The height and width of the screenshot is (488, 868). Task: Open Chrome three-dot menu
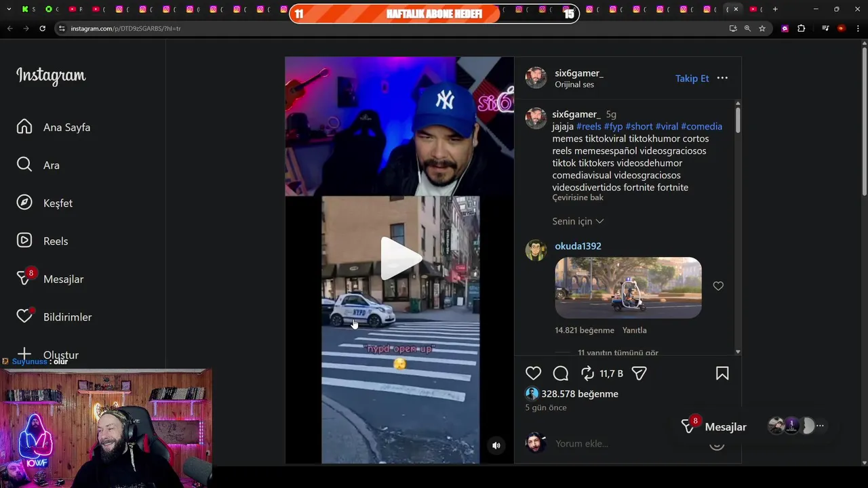click(859, 28)
